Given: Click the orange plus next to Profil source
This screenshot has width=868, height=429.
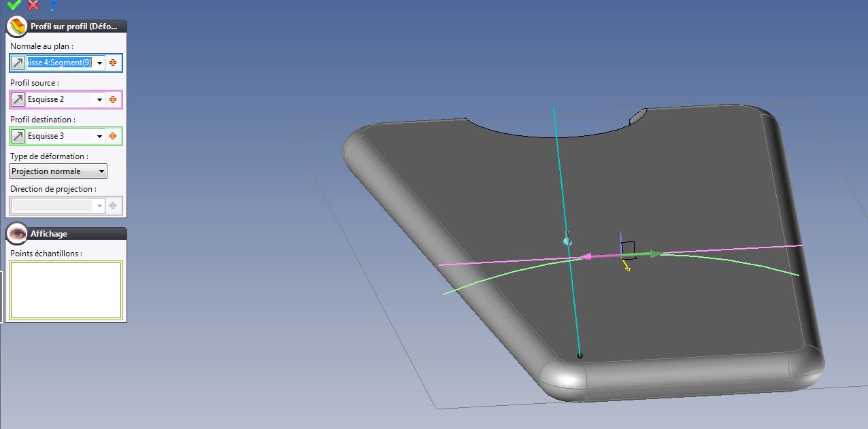Looking at the screenshot, I should [x=113, y=100].
